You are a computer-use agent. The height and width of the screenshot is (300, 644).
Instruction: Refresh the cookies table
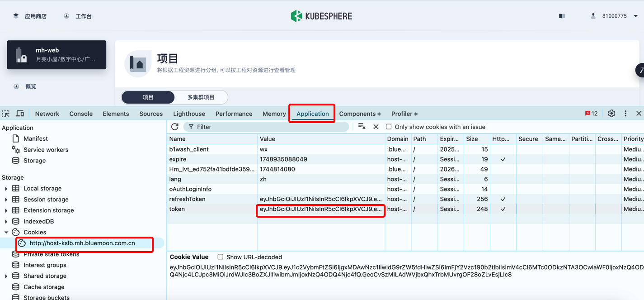pyautogui.click(x=175, y=127)
